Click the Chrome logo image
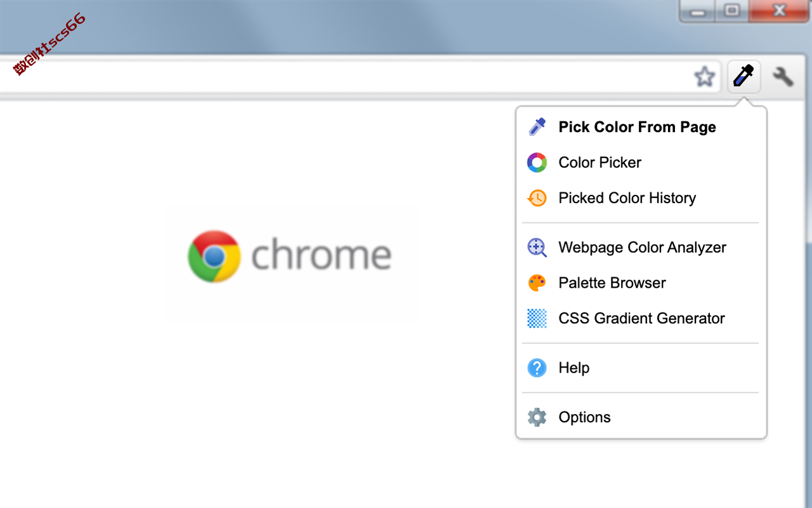The image size is (812, 508). pyautogui.click(x=290, y=256)
